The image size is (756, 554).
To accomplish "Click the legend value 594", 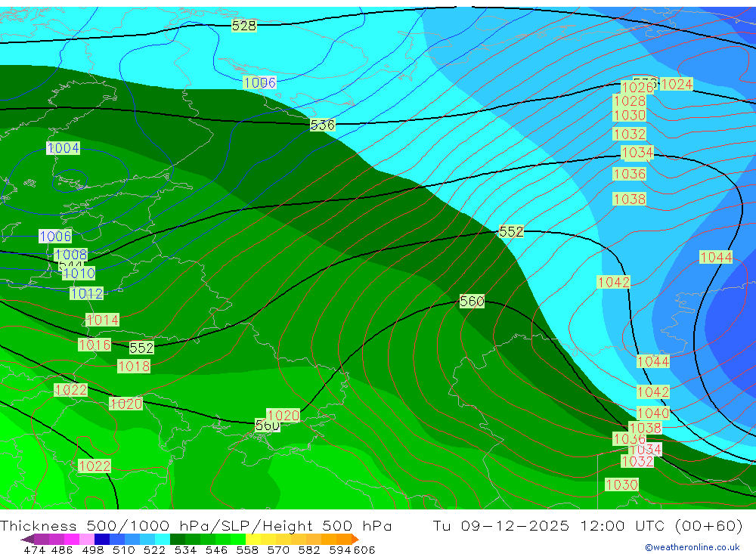I will coord(340,549).
